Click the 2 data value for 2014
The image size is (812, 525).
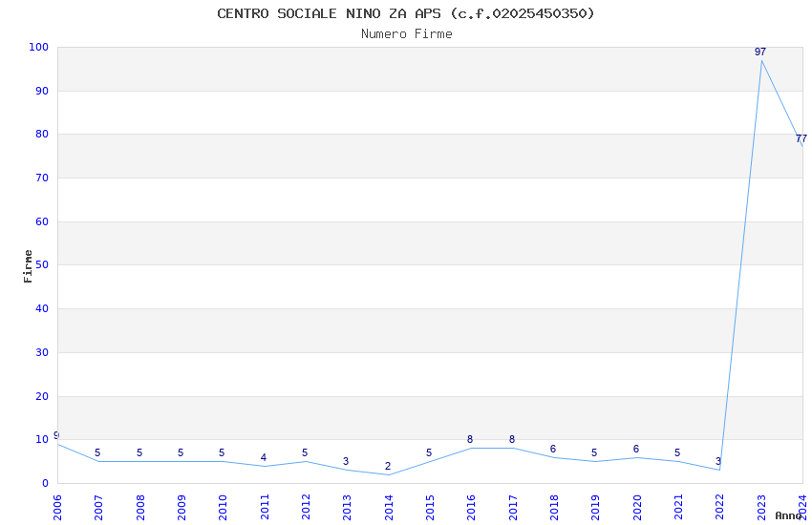388,466
